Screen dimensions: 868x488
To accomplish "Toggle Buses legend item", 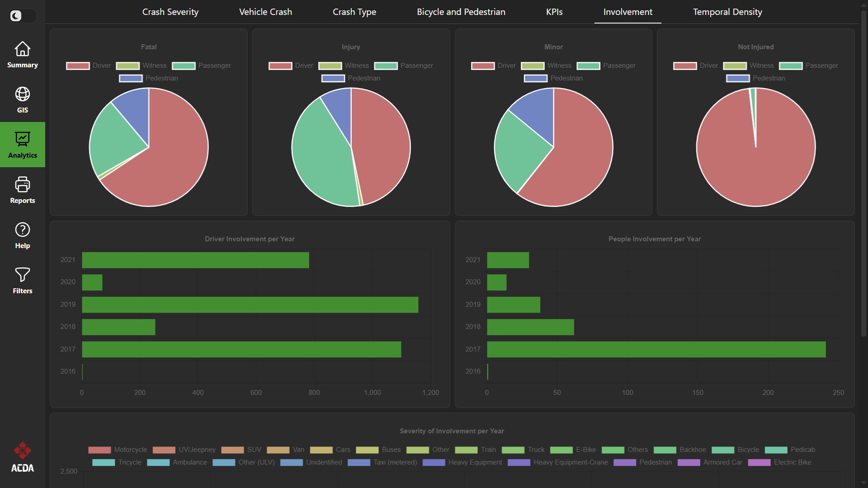I will click(x=378, y=450).
